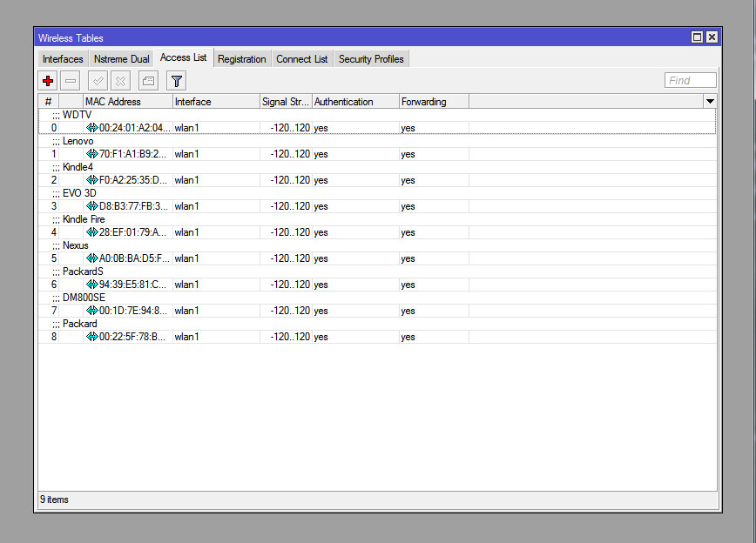This screenshot has height=543, width=756.
Task: Click the red plus Add button
Action: (x=48, y=81)
